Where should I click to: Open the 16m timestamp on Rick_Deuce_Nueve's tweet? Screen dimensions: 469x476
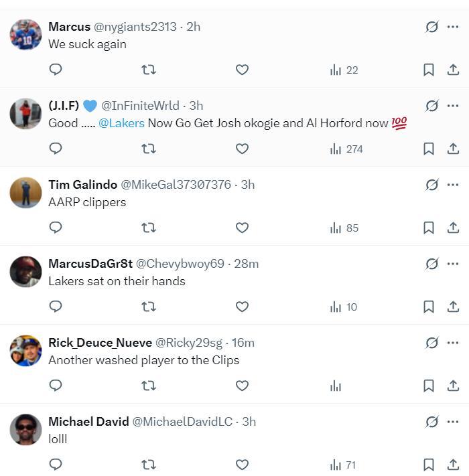243,343
